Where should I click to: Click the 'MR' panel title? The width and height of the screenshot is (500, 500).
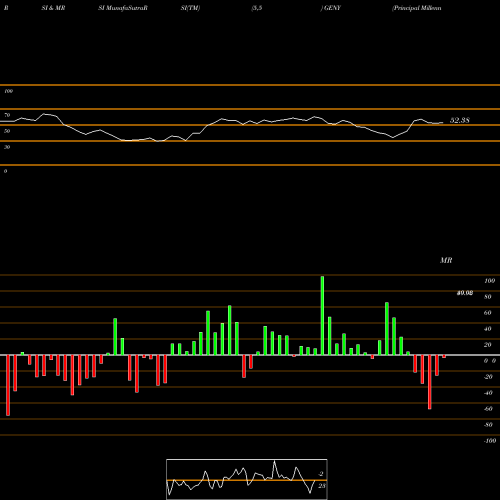pyautogui.click(x=446, y=260)
